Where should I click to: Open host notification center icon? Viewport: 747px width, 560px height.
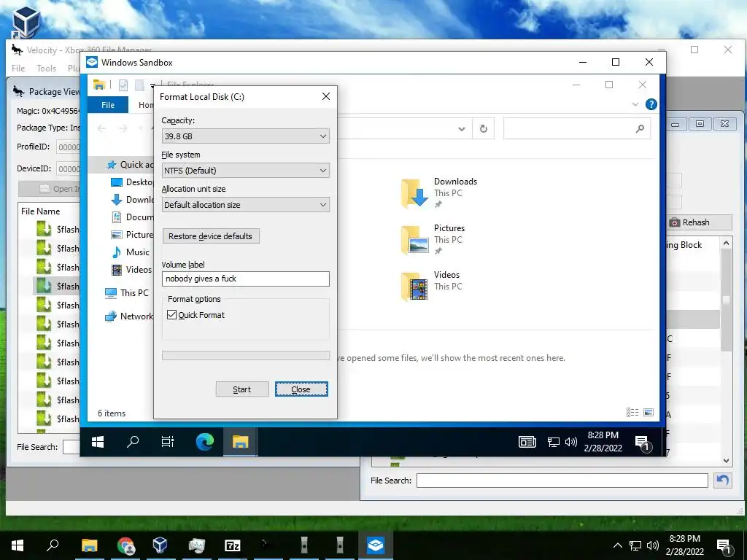tap(724, 547)
